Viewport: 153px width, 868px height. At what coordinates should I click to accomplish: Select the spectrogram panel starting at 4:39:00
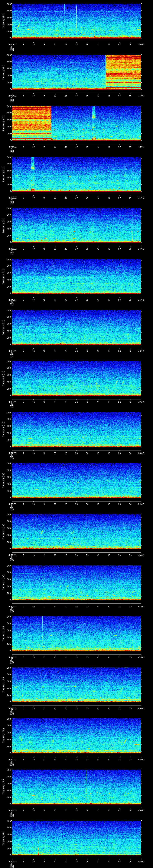(76, 532)
